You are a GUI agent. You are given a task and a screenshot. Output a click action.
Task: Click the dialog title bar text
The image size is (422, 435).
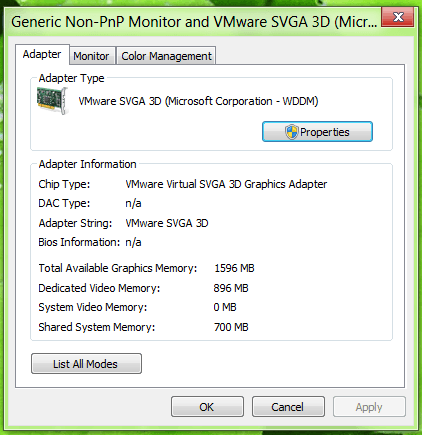[194, 22]
